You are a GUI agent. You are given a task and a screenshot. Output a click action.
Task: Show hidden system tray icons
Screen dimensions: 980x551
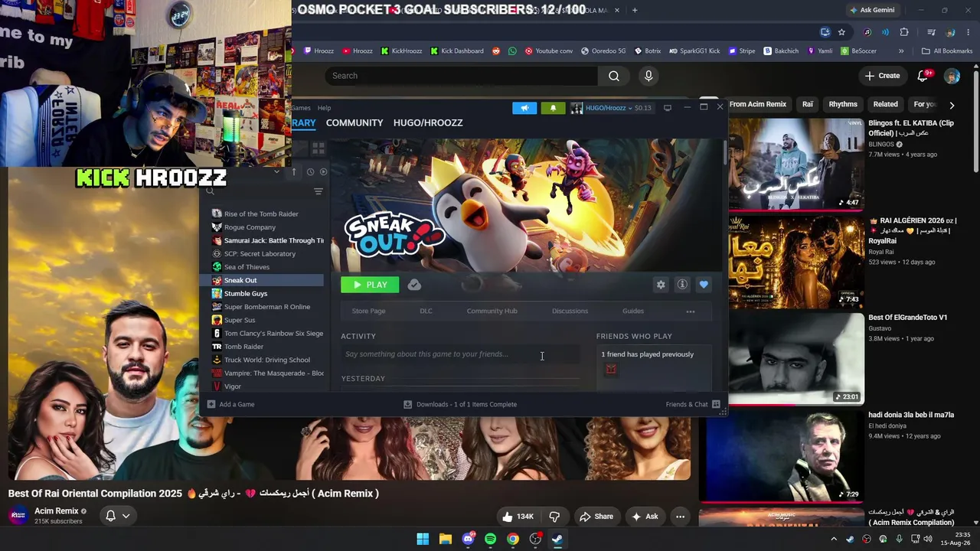tap(834, 539)
